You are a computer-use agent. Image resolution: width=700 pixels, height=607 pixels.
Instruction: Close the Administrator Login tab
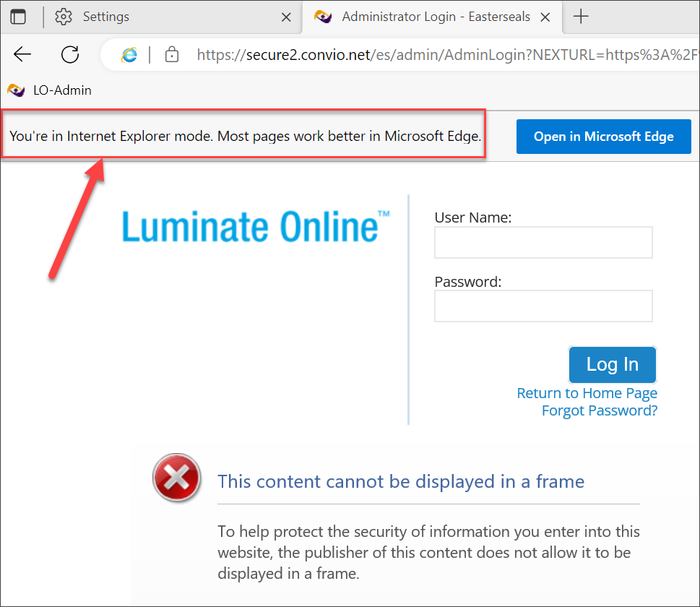click(x=545, y=17)
